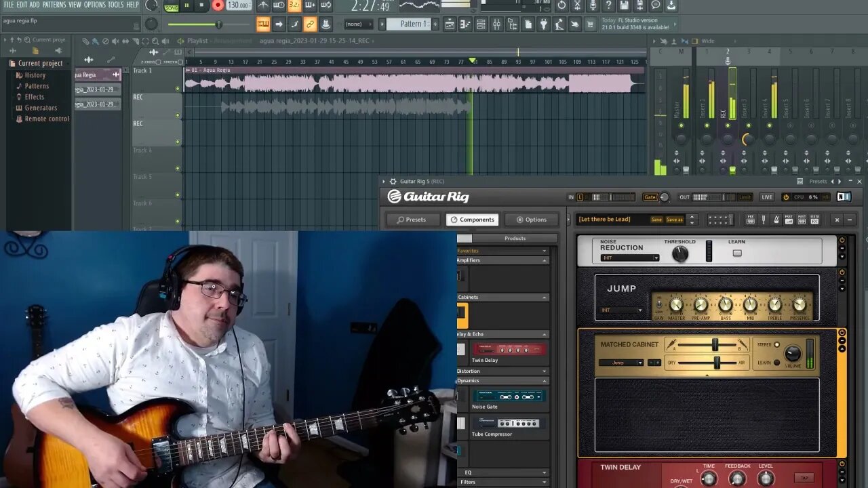Toggle the Gate button in Guitar Rig
Screen dimensions: 868x488
(x=650, y=197)
